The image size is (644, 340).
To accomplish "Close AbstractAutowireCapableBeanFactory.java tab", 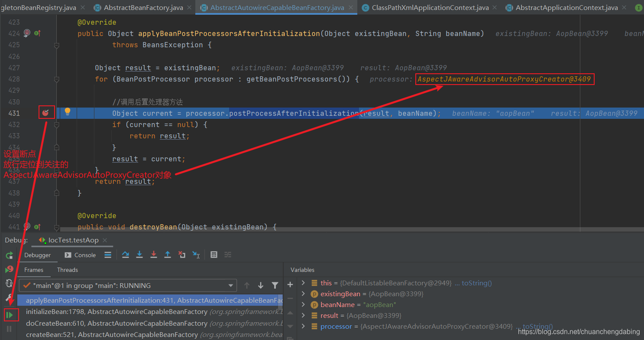I will [x=350, y=8].
